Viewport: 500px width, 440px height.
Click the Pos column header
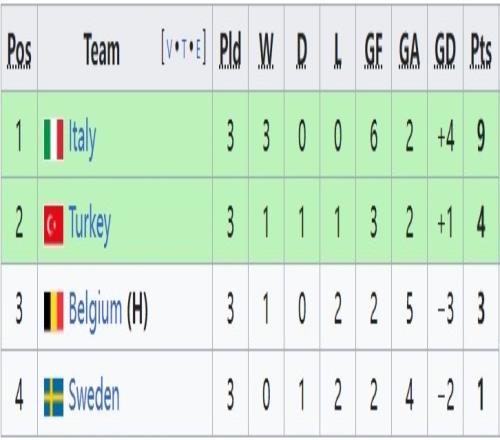click(19, 51)
